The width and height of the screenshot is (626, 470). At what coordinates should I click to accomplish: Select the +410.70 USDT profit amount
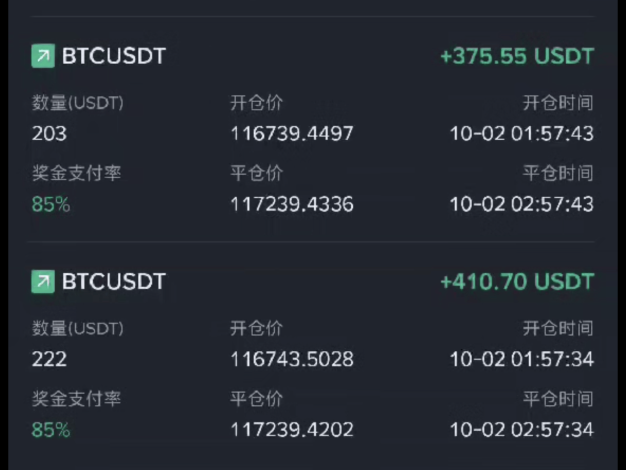click(x=516, y=282)
